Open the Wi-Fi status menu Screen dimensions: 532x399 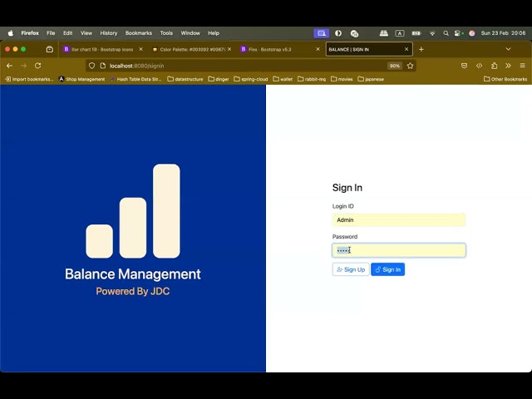pos(432,33)
